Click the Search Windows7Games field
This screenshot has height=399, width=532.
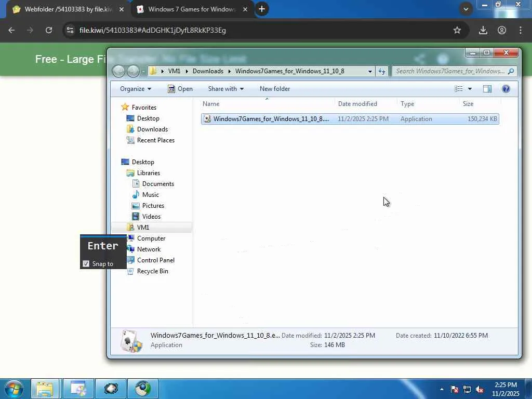454,71
